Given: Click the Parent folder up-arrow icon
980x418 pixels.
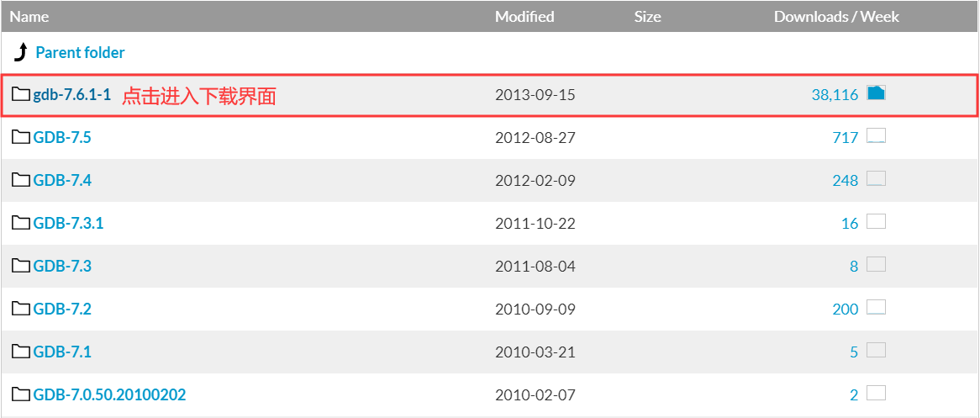Looking at the screenshot, I should [x=21, y=52].
